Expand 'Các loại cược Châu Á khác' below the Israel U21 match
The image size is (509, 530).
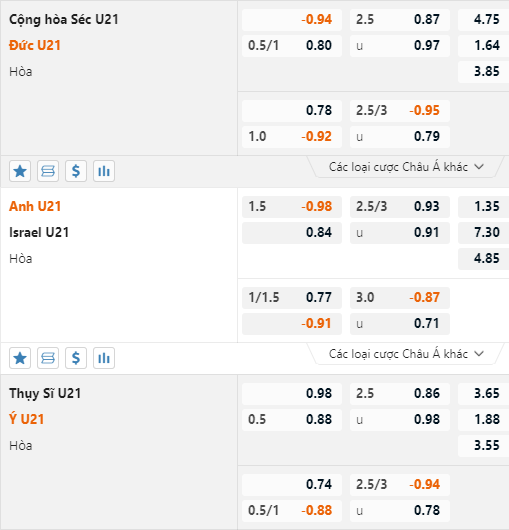(x=406, y=354)
